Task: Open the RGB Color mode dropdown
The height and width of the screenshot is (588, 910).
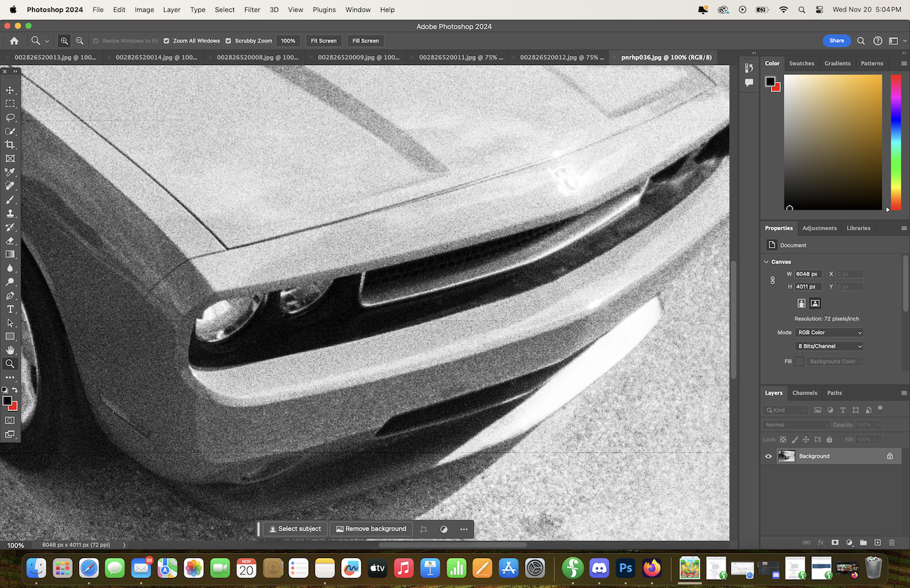Action: pyautogui.click(x=829, y=332)
